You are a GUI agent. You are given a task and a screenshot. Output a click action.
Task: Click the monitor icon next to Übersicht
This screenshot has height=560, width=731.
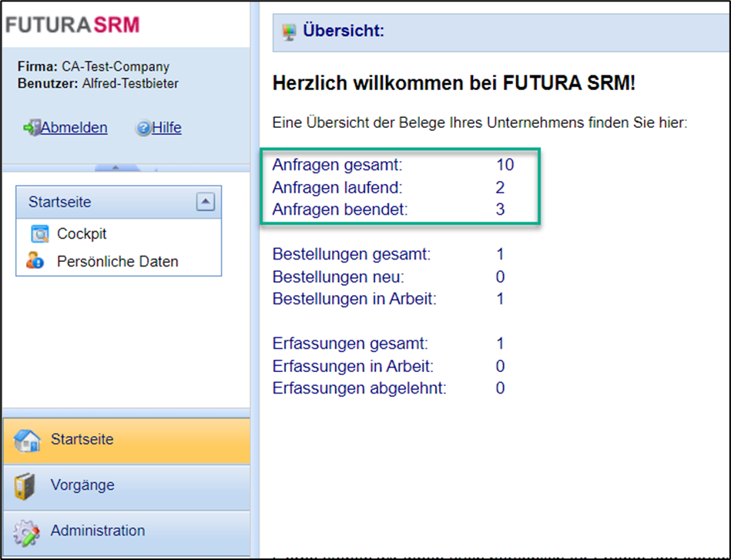[290, 32]
